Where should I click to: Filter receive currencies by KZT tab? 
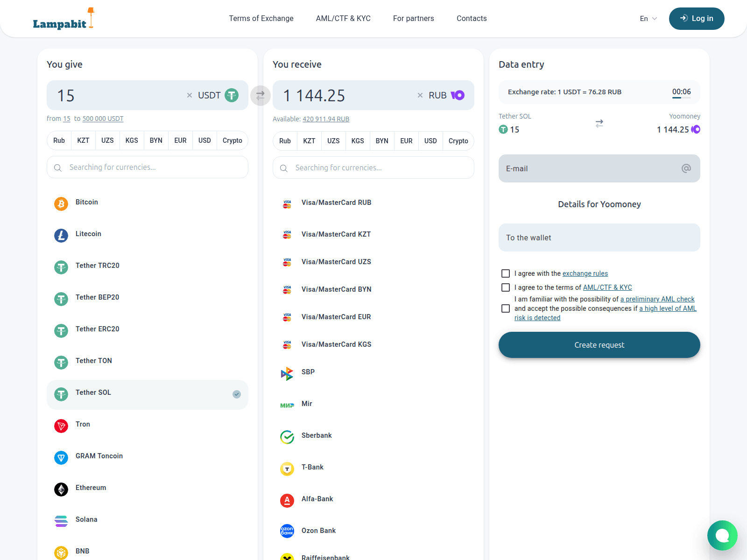309,141
